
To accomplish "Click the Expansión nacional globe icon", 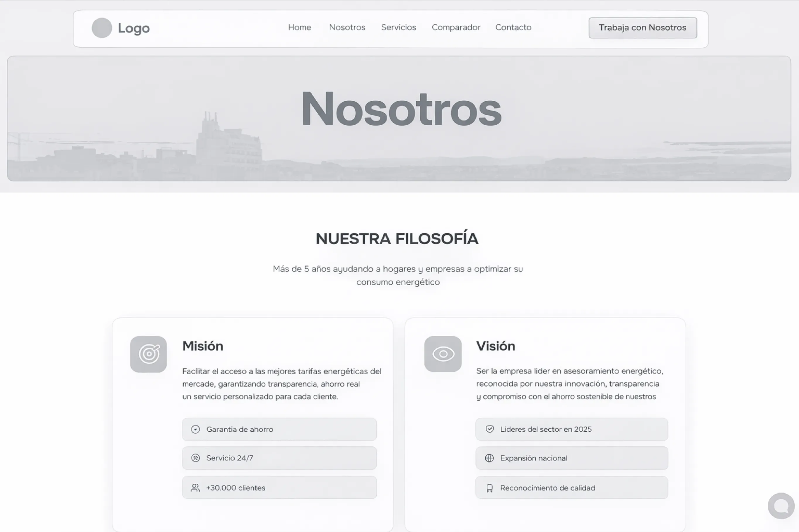I will pos(489,458).
